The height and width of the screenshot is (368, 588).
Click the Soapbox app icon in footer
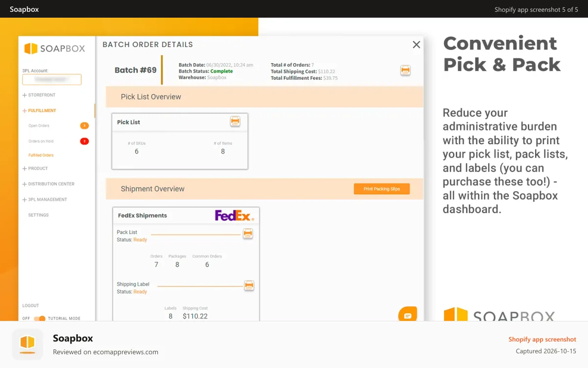click(27, 344)
